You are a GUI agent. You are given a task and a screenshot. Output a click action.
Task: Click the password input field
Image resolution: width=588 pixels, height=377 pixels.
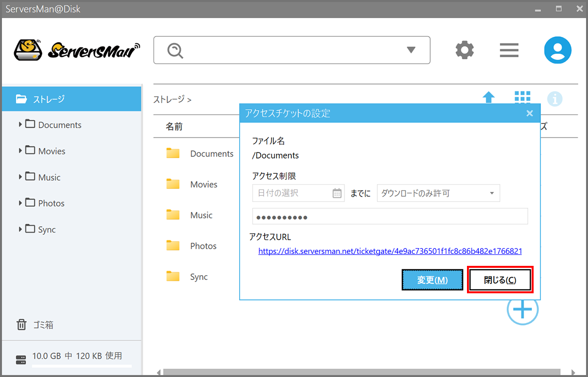tap(390, 216)
